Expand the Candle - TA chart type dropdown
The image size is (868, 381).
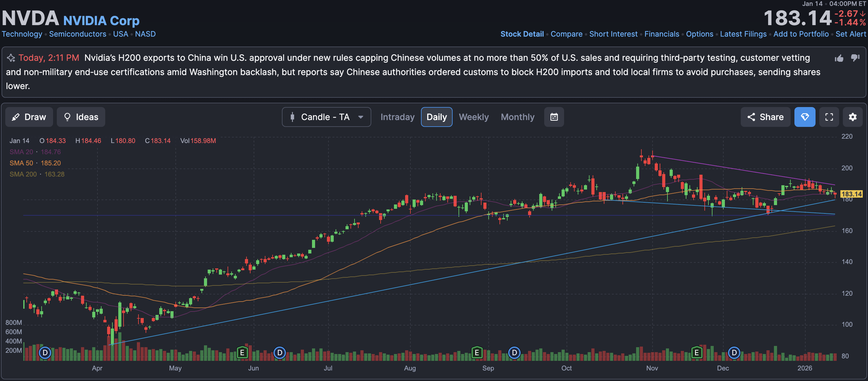click(x=326, y=117)
